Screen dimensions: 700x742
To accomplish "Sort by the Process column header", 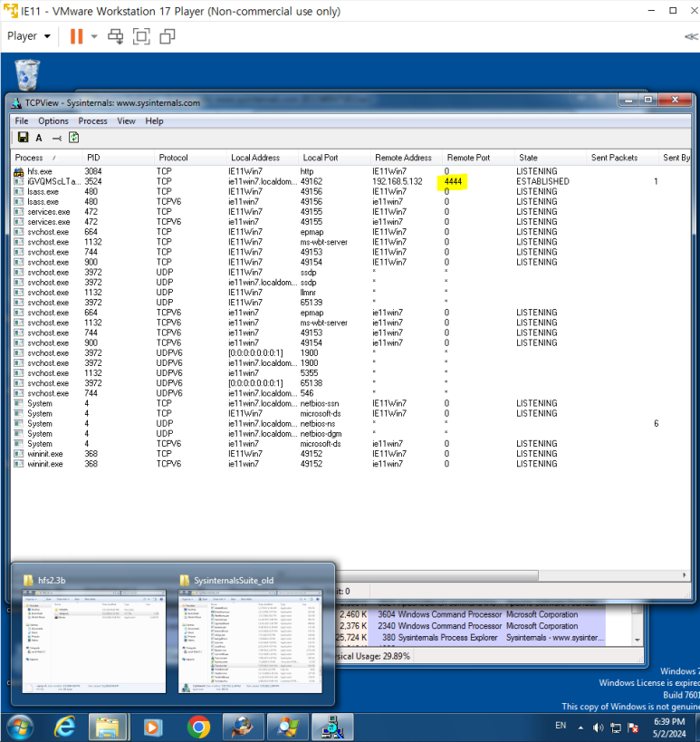I will tap(46, 158).
